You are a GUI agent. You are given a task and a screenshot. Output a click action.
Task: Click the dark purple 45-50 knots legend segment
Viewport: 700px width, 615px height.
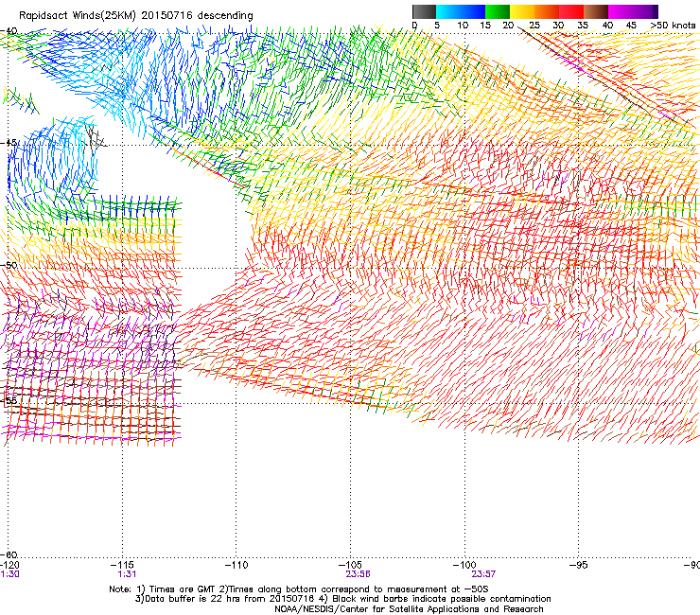645,11
